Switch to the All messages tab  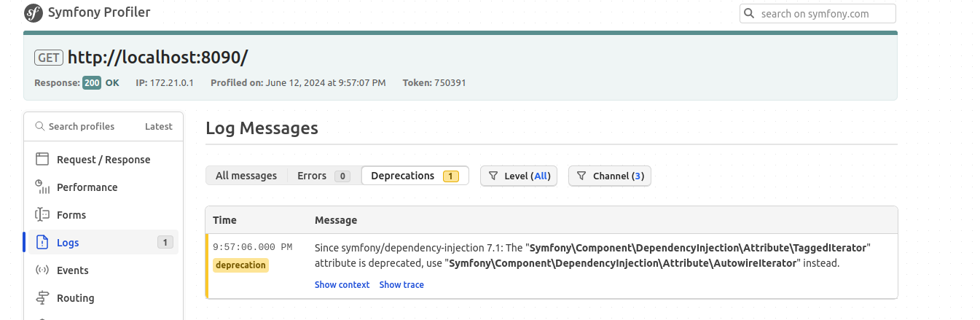(246, 176)
